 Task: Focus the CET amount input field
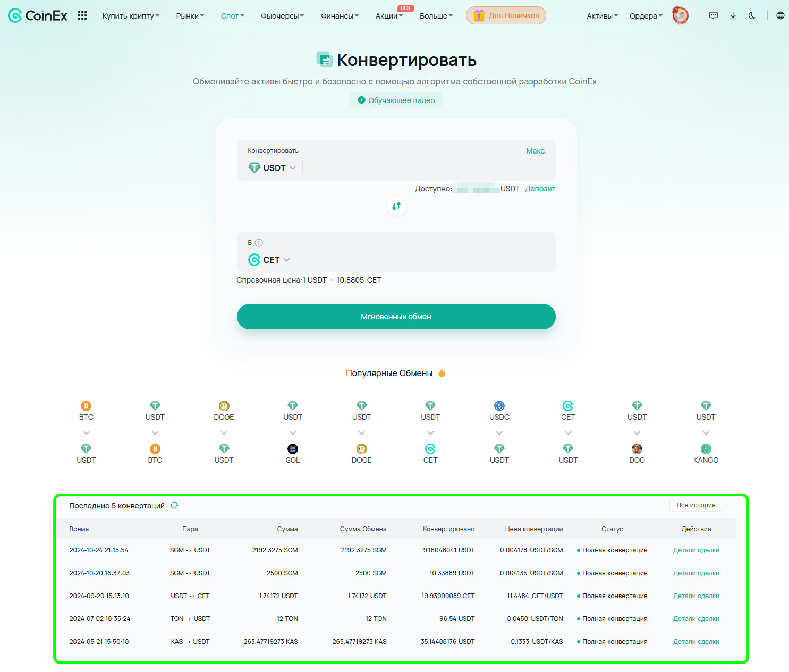point(427,260)
